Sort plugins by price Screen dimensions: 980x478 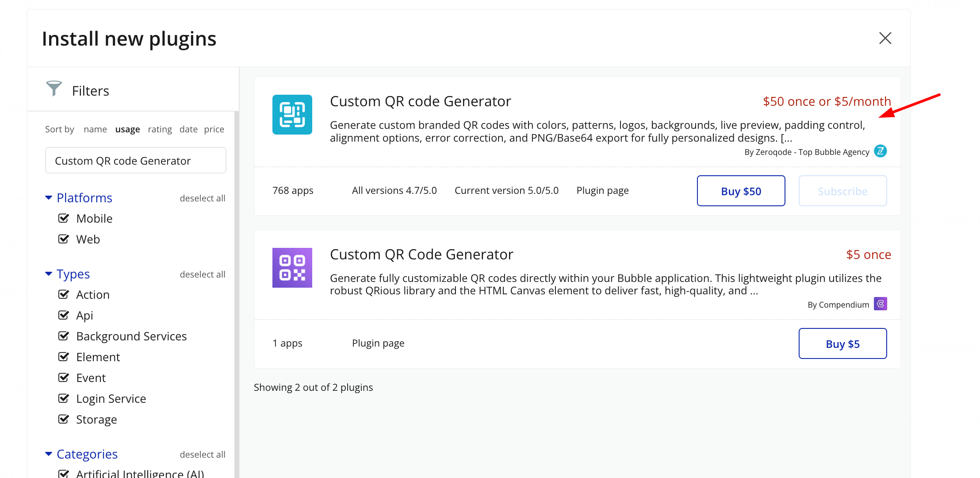pos(214,129)
